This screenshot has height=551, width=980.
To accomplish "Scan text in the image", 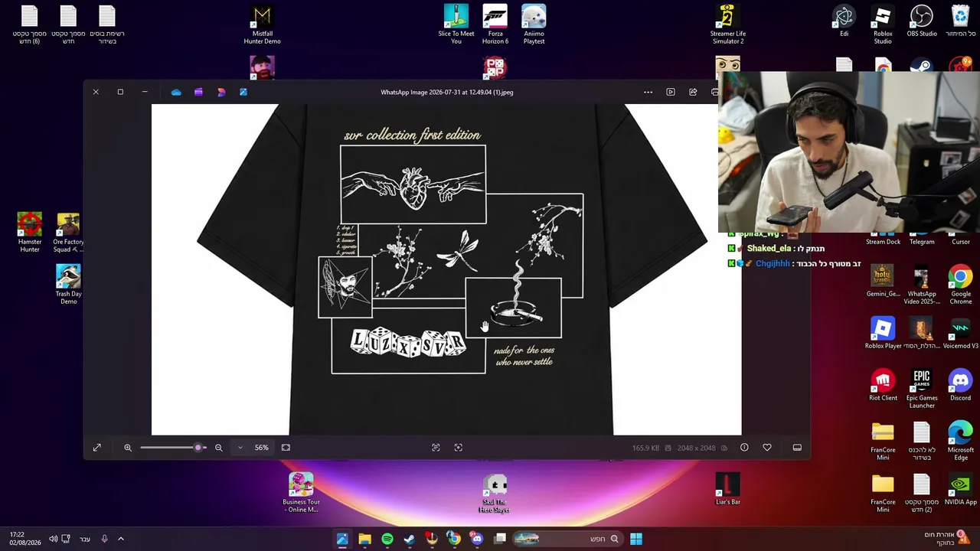I will [436, 448].
